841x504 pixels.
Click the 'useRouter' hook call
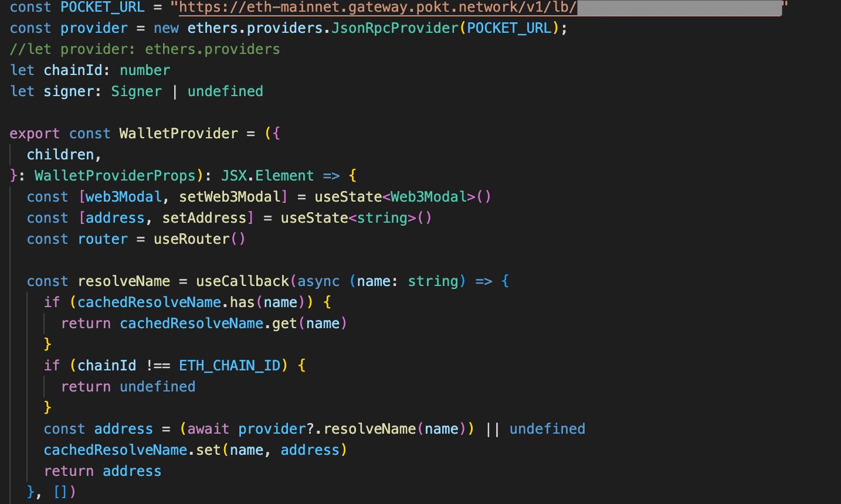point(192,239)
